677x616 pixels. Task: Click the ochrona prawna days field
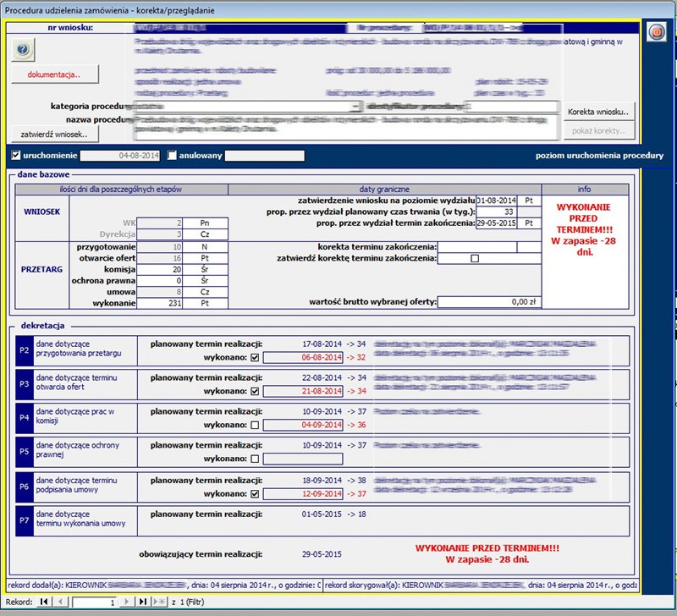click(x=159, y=281)
